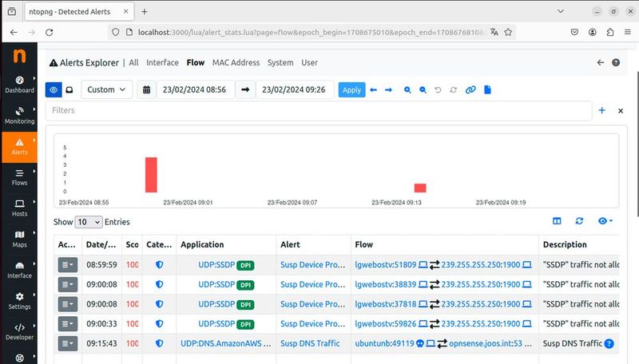Open the Custom time range dropdown

coord(106,90)
